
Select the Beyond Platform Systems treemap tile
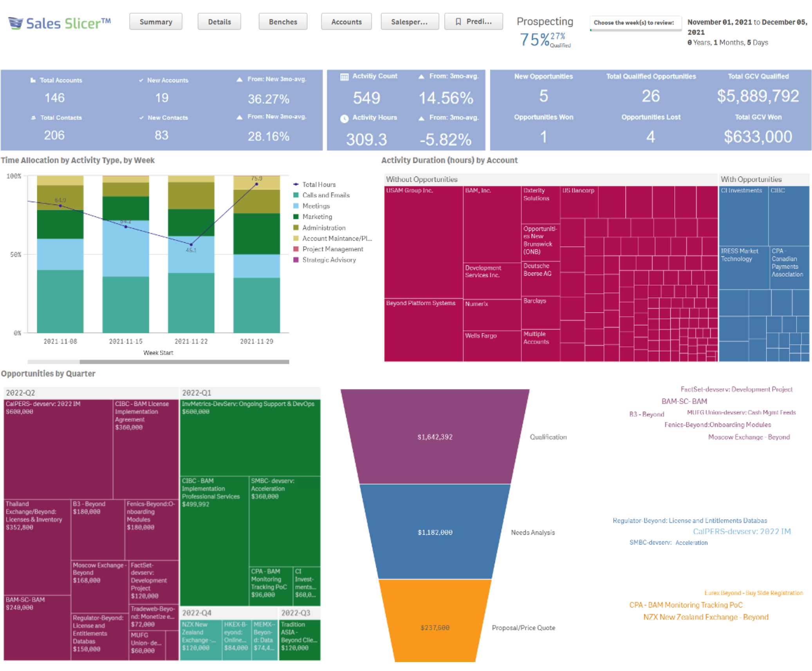[423, 330]
